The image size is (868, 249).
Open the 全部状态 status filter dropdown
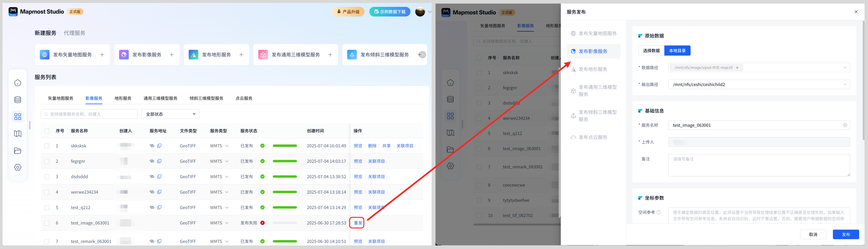[170, 114]
